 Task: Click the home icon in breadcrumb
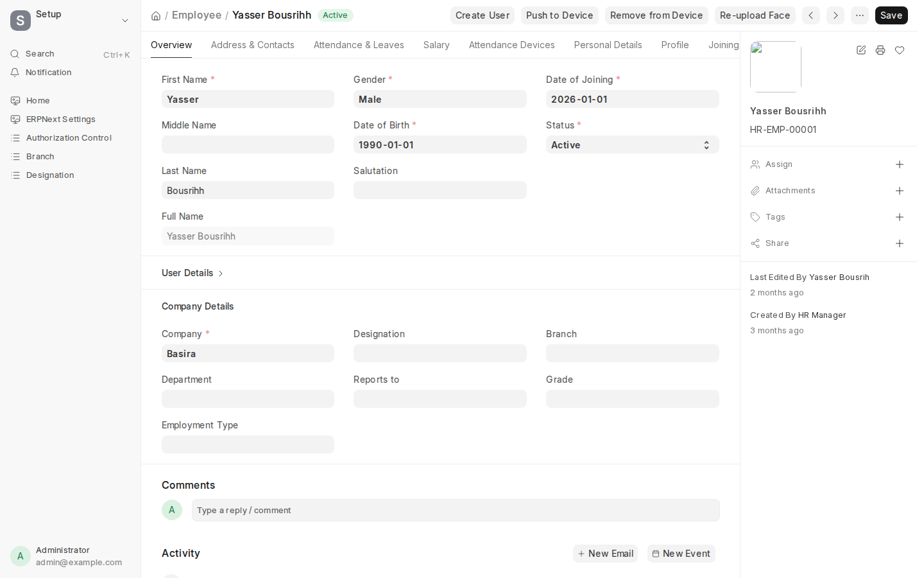(156, 15)
